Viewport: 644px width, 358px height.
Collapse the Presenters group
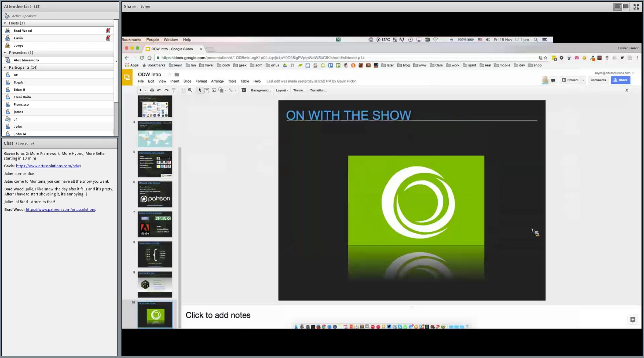tap(5, 53)
